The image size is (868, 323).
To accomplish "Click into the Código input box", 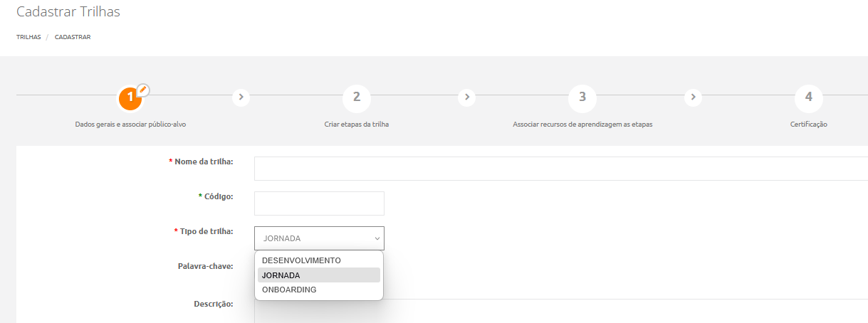I will (x=319, y=203).
